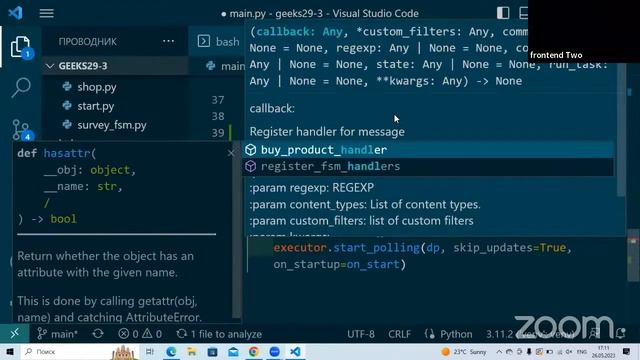Click the cube icon beside register_fsm_handlers
The height and width of the screenshot is (360, 640).
[x=251, y=167]
